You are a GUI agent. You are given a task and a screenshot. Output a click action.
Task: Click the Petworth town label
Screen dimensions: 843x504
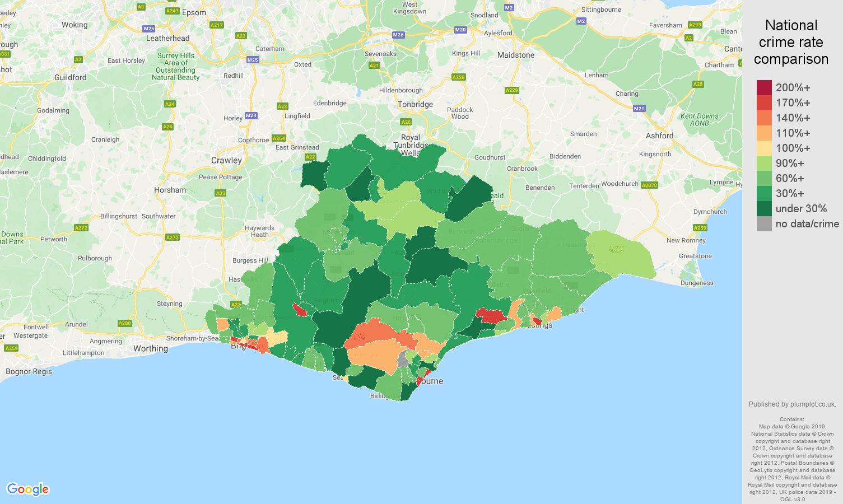point(54,239)
